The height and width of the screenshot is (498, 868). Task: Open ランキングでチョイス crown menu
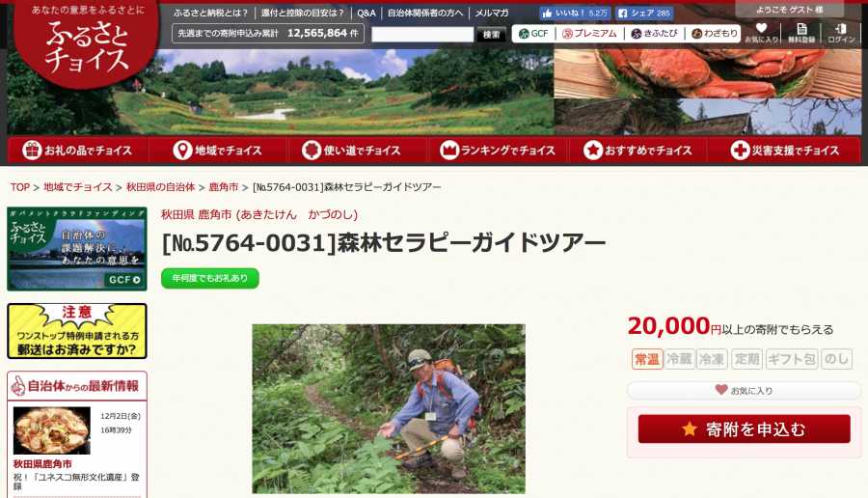[x=497, y=151]
